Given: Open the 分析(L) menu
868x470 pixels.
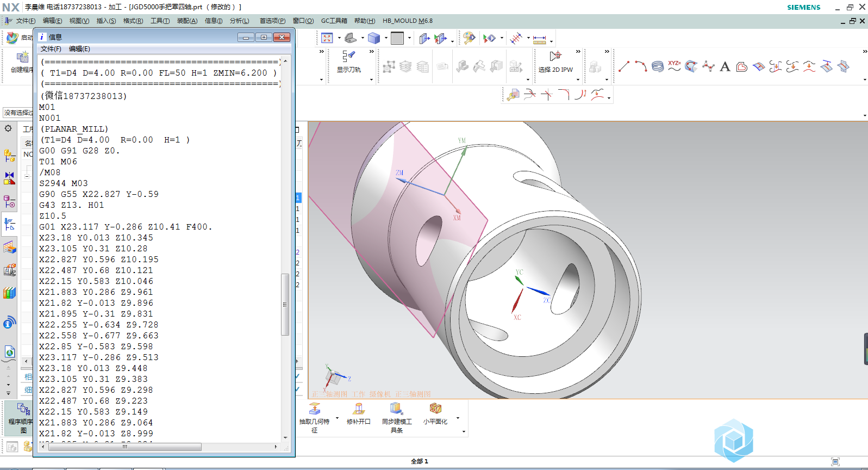Looking at the screenshot, I should [239, 21].
